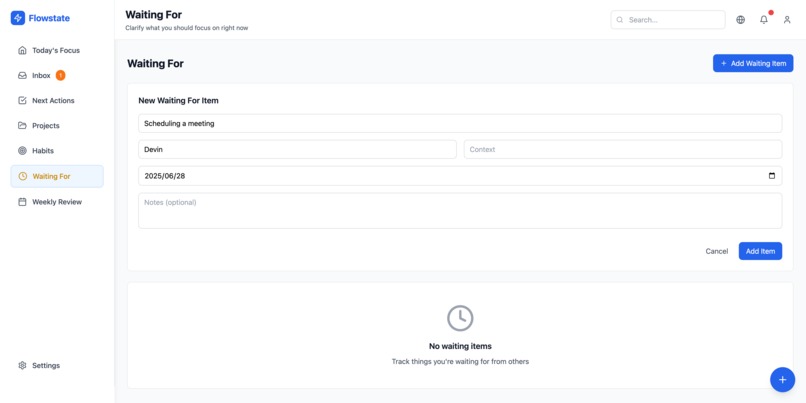Click the Flowstate brand name
This screenshot has width=806, height=403.
click(49, 19)
